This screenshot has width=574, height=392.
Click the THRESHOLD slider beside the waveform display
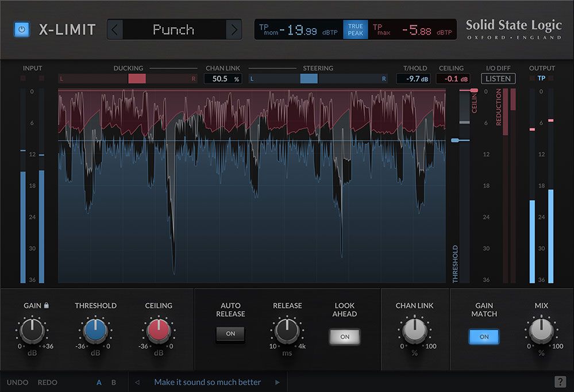455,140
